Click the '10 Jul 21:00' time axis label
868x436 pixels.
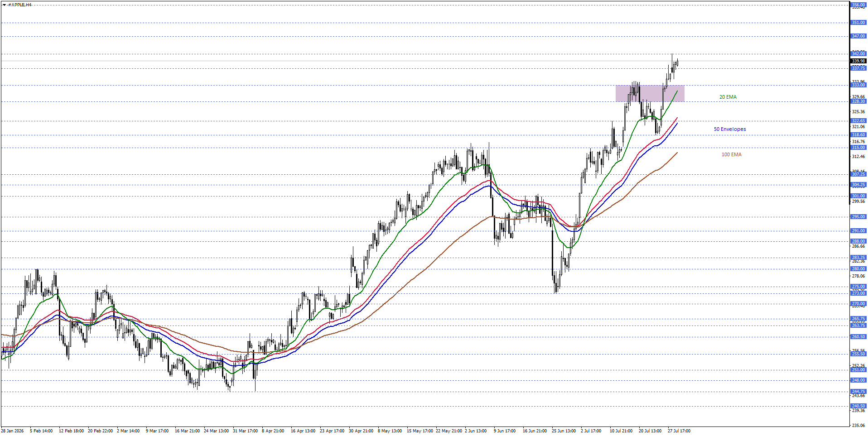[621, 431]
